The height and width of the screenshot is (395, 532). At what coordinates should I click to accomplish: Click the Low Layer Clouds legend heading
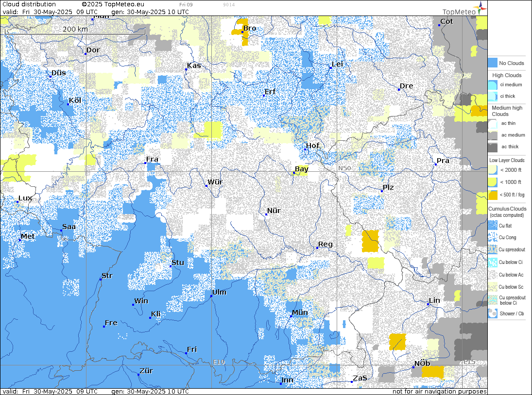pos(507,160)
